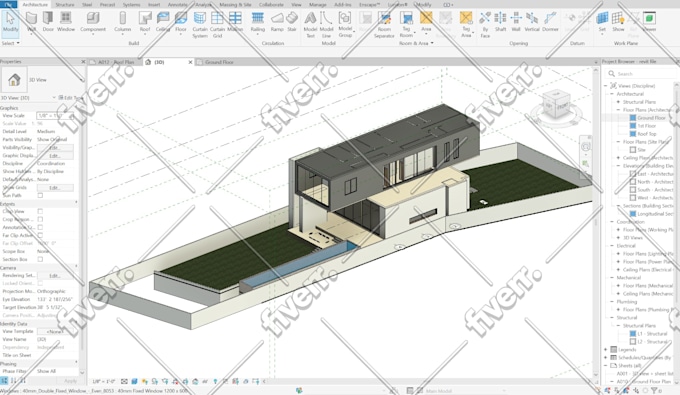Click the Set work plane tool

point(602,22)
